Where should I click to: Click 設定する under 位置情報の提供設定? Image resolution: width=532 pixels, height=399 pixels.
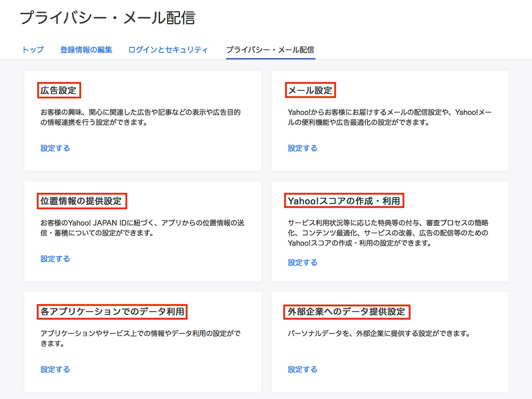pos(55,259)
